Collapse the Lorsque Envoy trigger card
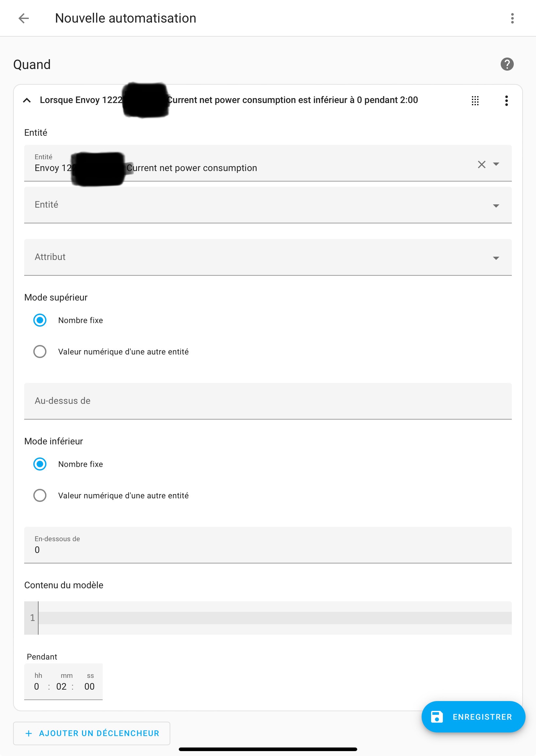The image size is (536, 756). pyautogui.click(x=27, y=100)
